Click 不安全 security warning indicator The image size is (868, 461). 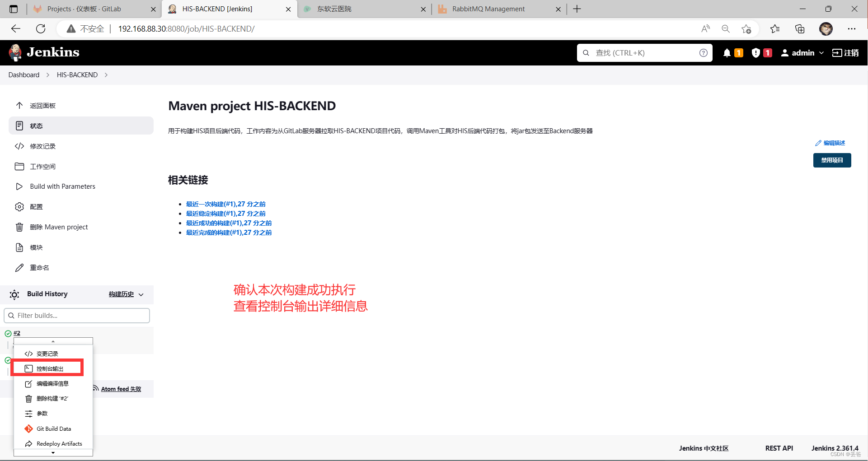click(x=85, y=29)
